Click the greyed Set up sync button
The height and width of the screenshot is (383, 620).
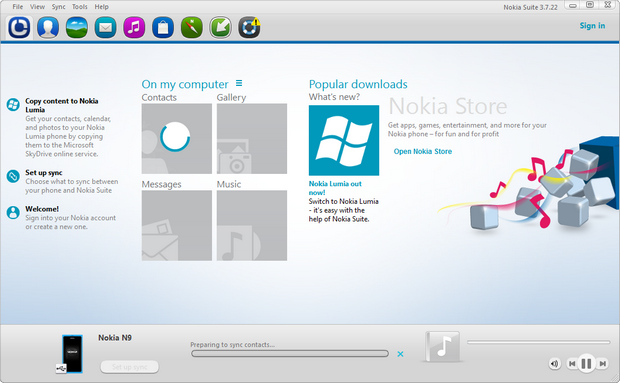(x=130, y=367)
